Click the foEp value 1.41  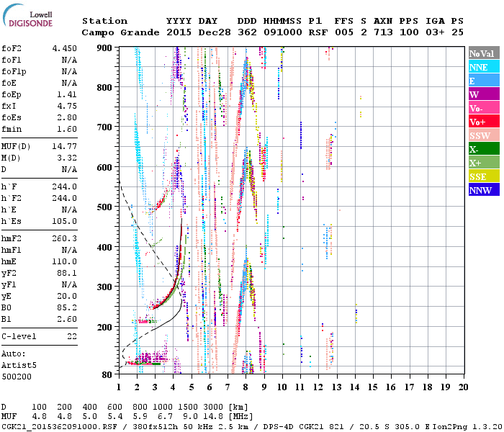(x=67, y=94)
